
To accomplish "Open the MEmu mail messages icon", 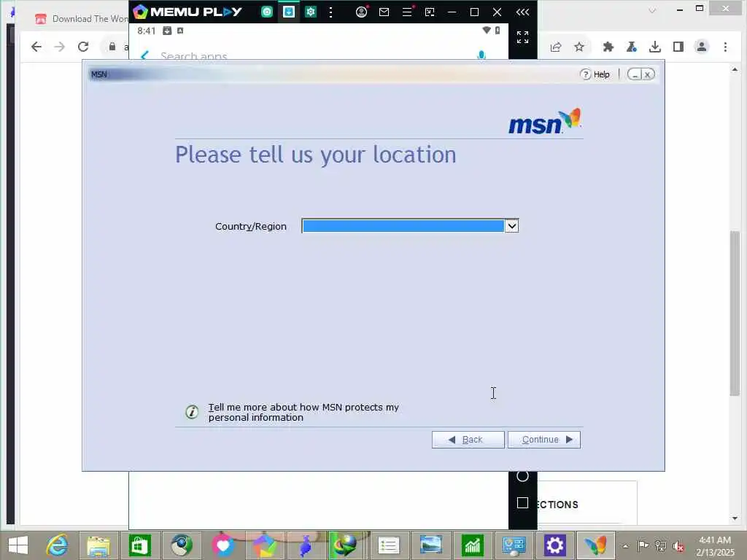I will 384,12.
